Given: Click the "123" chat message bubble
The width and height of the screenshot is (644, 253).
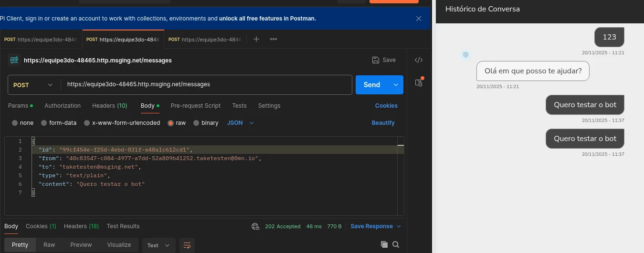Looking at the screenshot, I should pos(609,37).
